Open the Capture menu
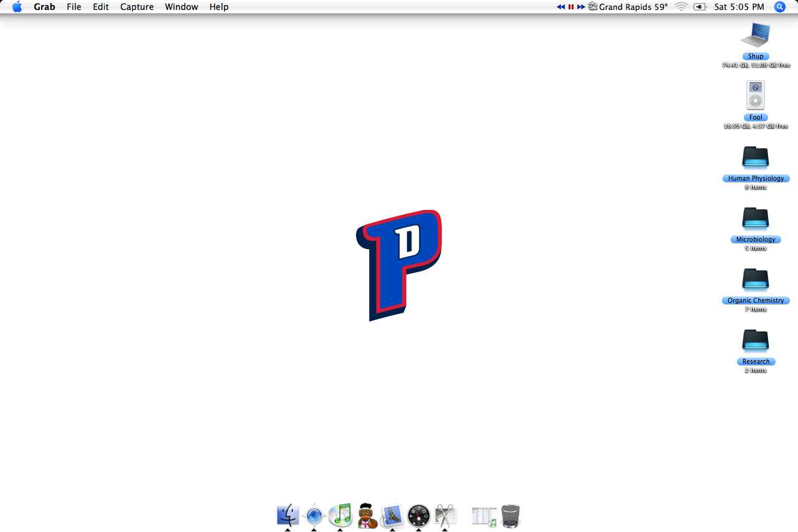 [137, 7]
